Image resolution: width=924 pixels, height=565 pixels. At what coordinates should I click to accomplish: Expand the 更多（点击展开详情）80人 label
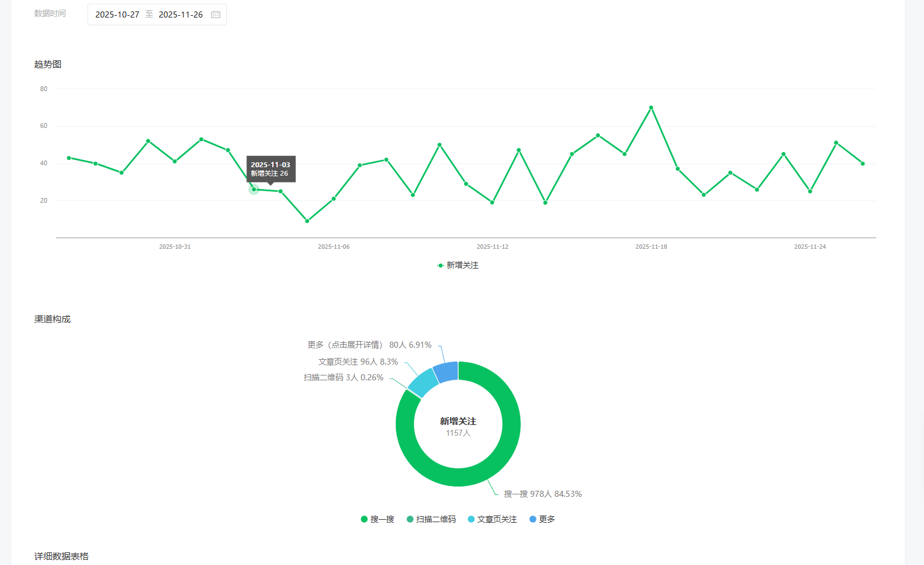point(369,345)
